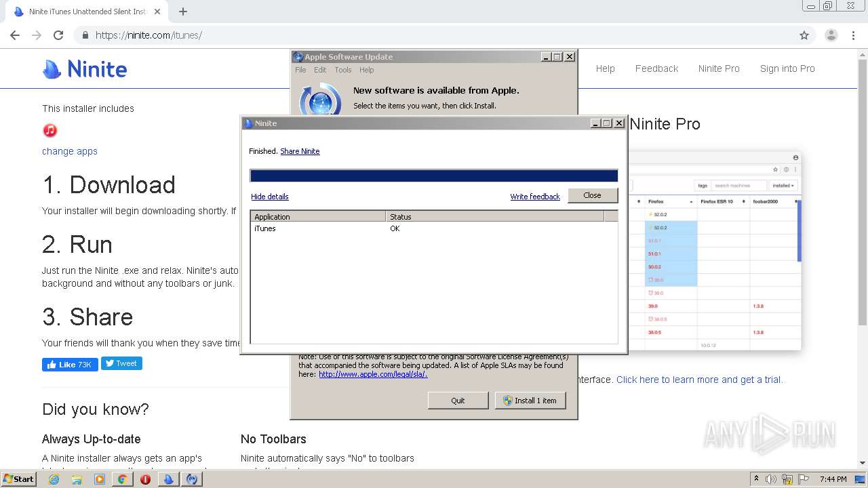Open File menu in Apple Software Update
Viewport: 868px width, 488px height.
click(300, 70)
